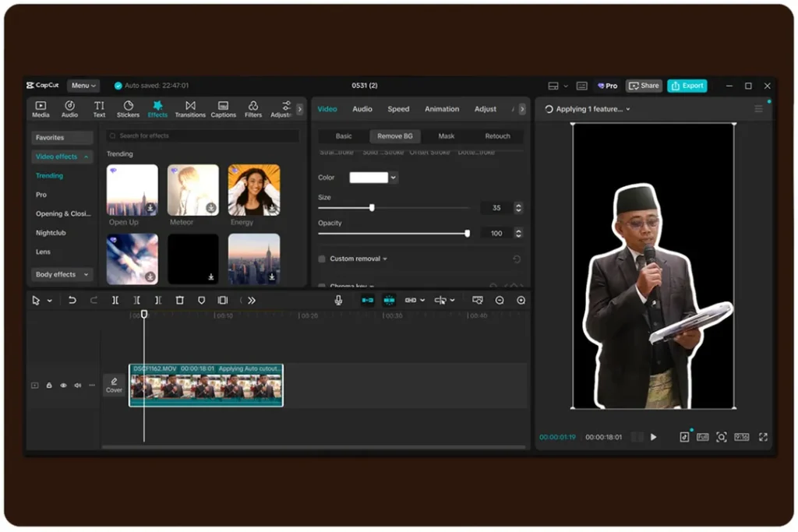Open the preview panel hamburger menu
The height and width of the screenshot is (532, 798).
coord(758,109)
